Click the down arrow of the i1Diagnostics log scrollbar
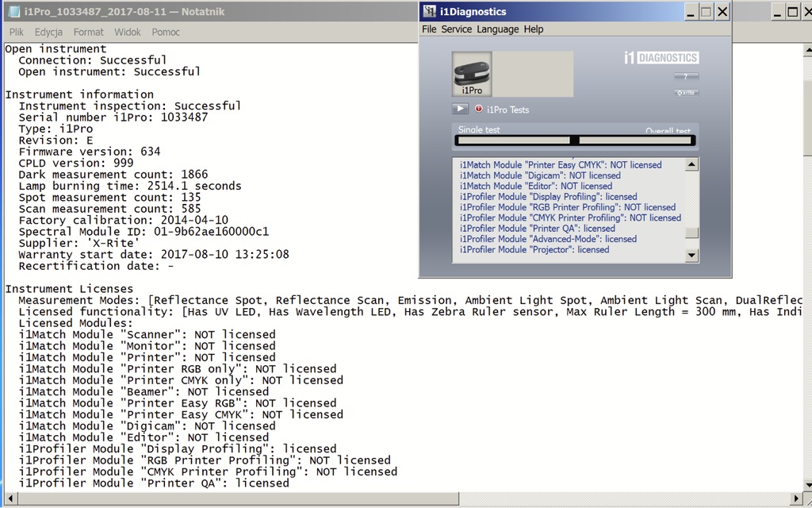This screenshot has height=508, width=812. [x=691, y=255]
